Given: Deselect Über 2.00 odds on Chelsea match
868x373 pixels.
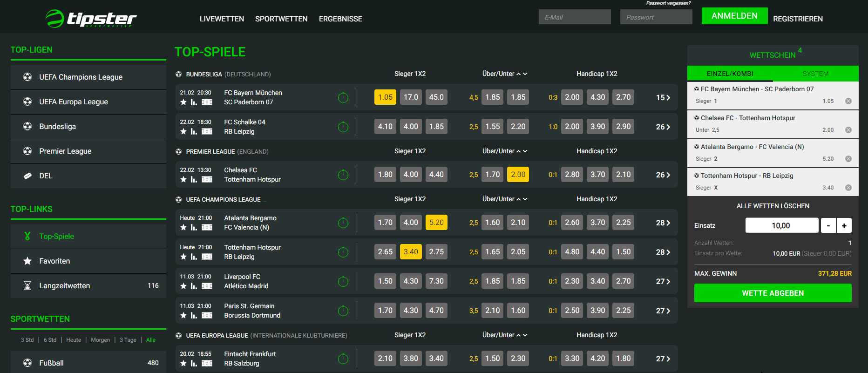Looking at the screenshot, I should (x=518, y=175).
